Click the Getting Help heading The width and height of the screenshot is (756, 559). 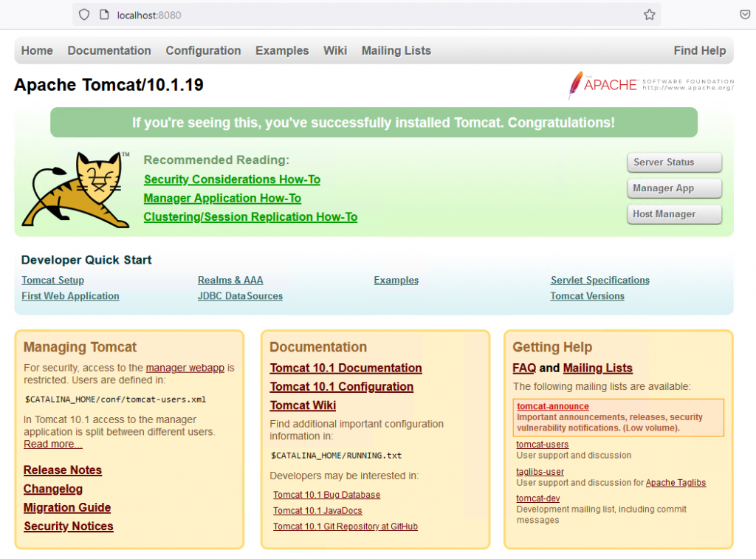click(x=552, y=347)
